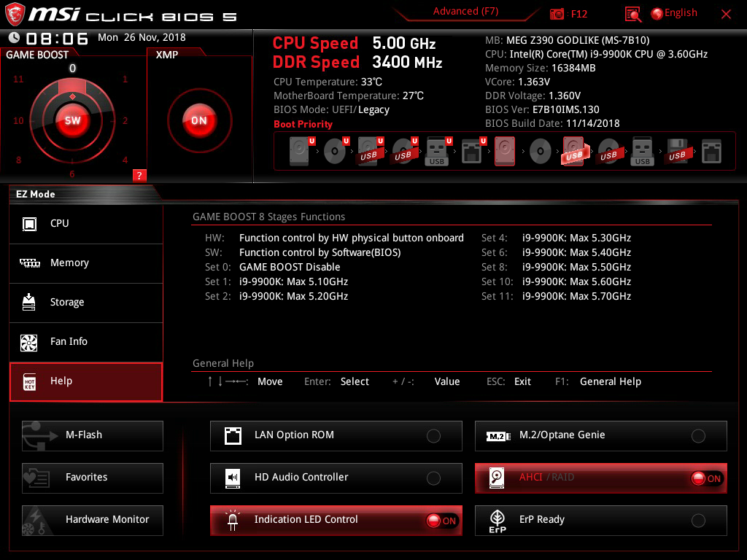This screenshot has width=747, height=560.
Task: Click the Fan Info fan icon
Action: click(x=28, y=342)
